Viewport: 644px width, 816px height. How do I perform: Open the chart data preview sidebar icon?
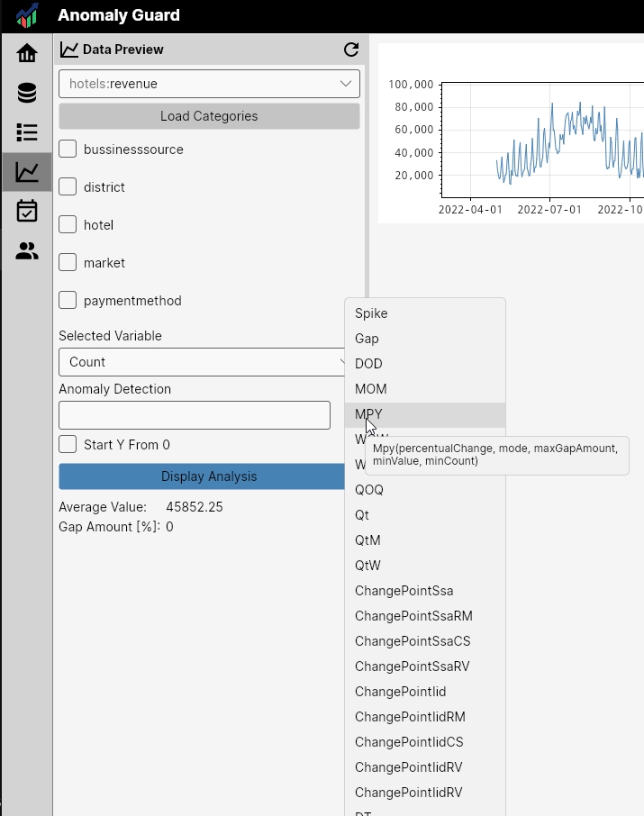click(x=27, y=172)
